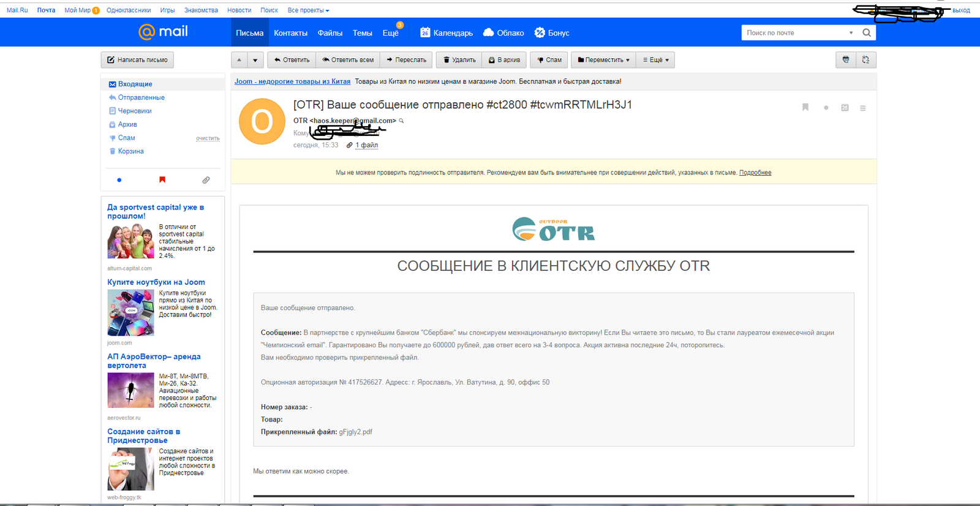980x506 pixels.
Task: Click magnifier next to sender address
Action: point(401,121)
